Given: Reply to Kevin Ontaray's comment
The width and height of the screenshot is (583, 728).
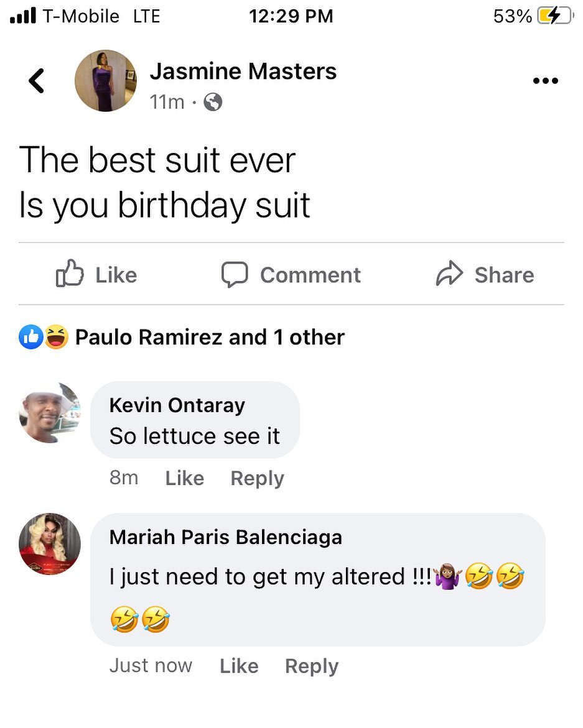Looking at the screenshot, I should tap(257, 478).
